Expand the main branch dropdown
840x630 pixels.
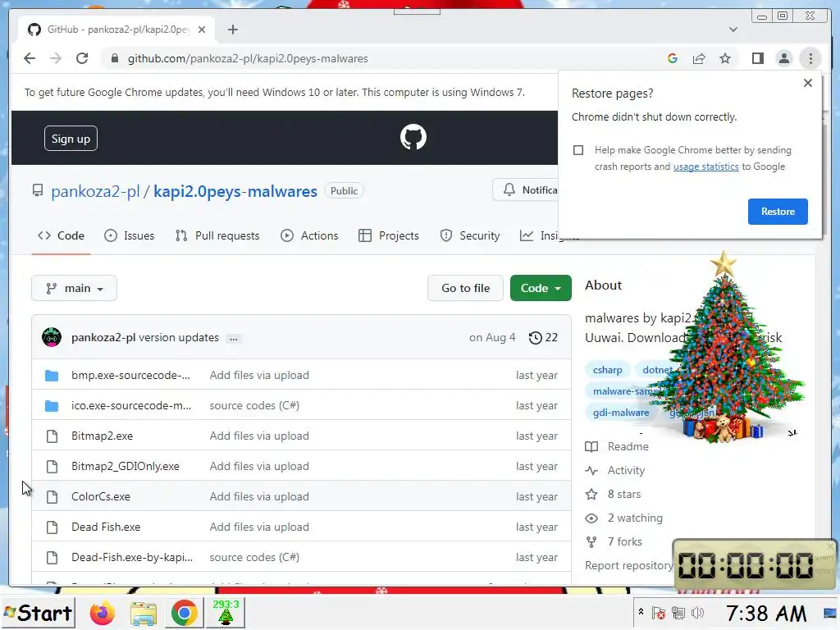click(x=74, y=288)
